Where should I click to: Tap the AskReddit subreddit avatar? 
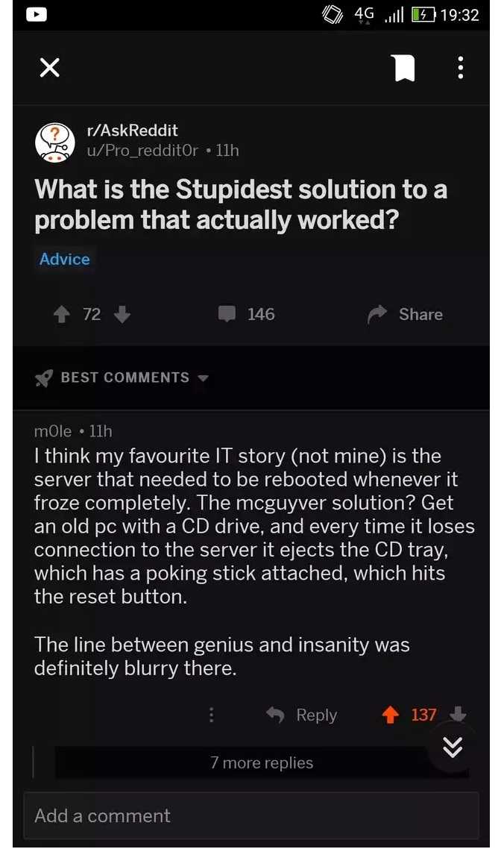click(54, 142)
